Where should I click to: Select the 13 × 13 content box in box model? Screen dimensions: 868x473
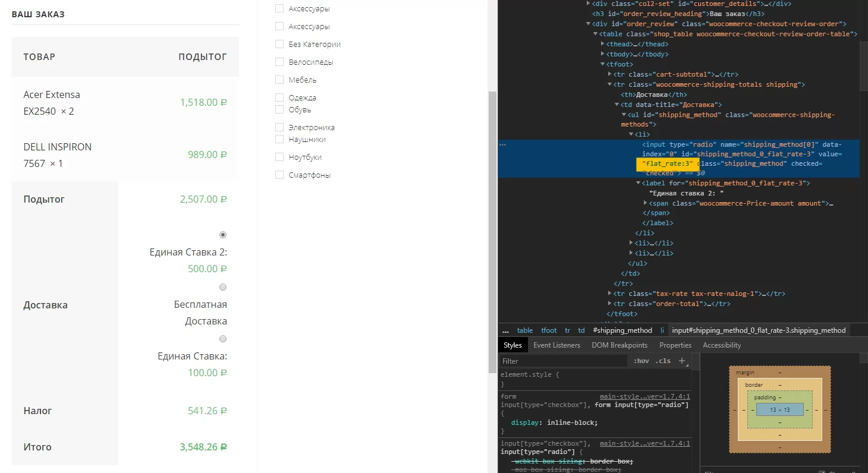[x=779, y=409]
